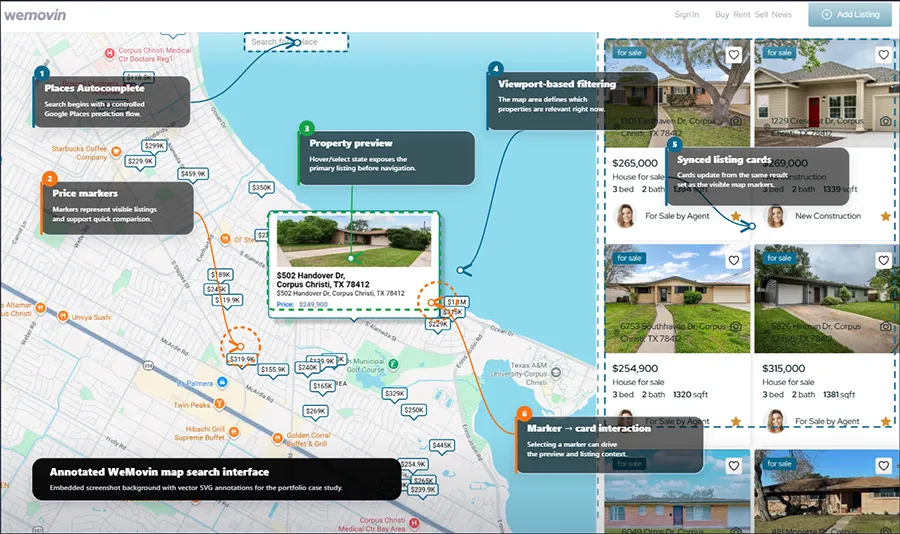Click the $315,000 listing price
Screen dimensions: 900x534
tap(783, 369)
